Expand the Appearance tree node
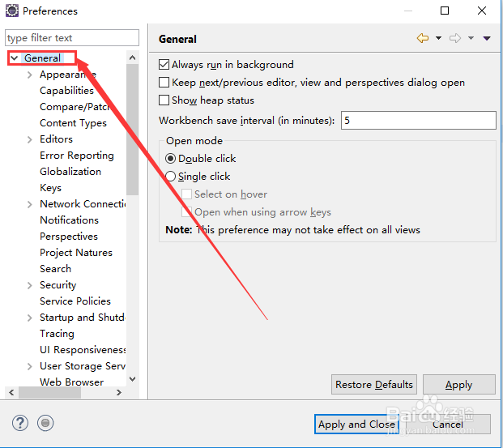This screenshot has width=503, height=448. click(29, 75)
